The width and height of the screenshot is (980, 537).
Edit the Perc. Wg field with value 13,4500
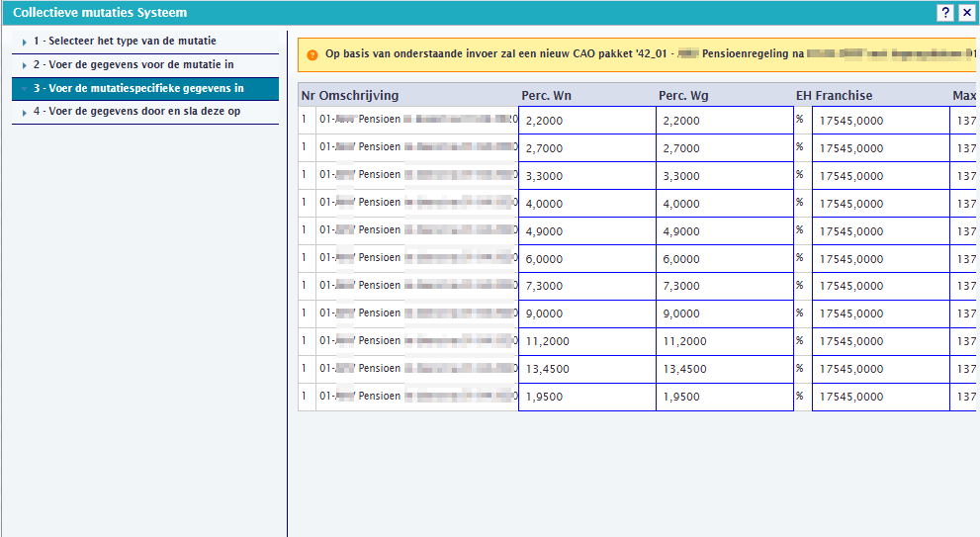click(725, 369)
